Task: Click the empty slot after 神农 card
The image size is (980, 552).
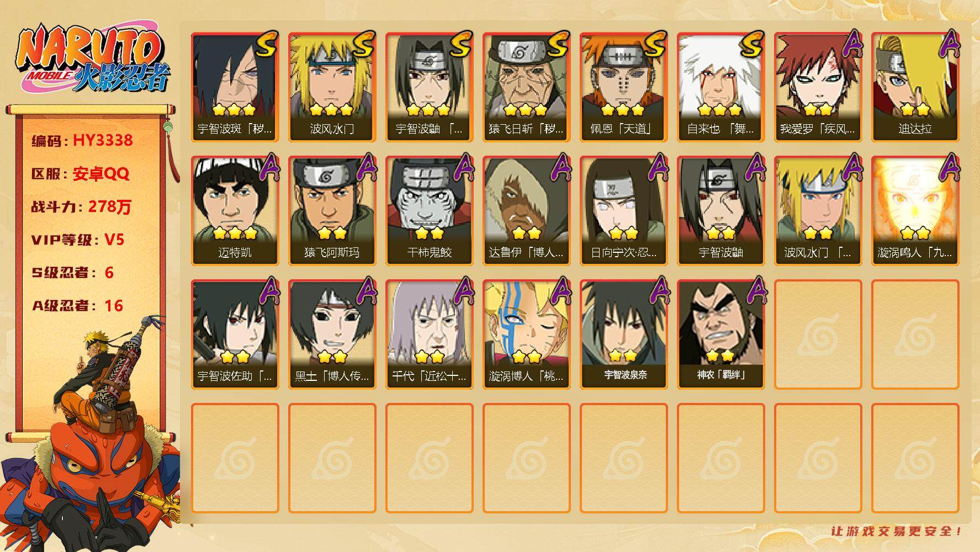Action: coord(818,334)
